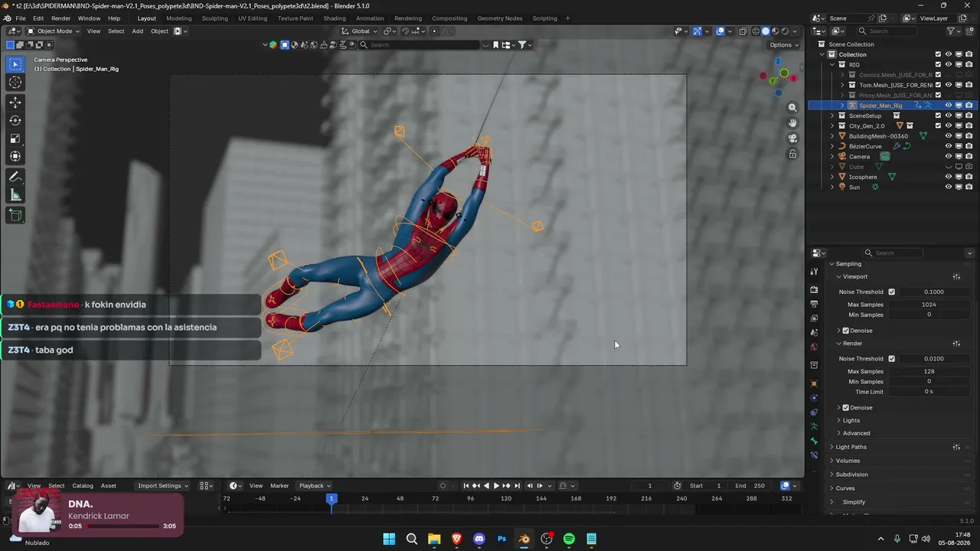The width and height of the screenshot is (980, 551).
Task: Open Photoshop from the taskbar
Action: (x=501, y=539)
